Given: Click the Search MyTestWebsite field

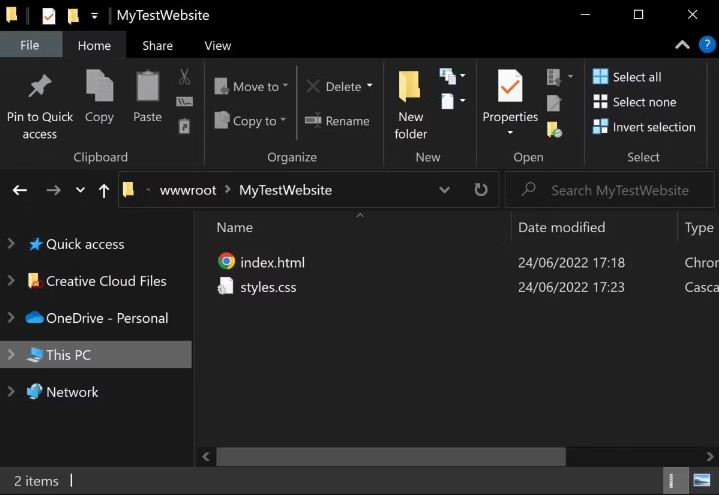Looking at the screenshot, I should (610, 190).
